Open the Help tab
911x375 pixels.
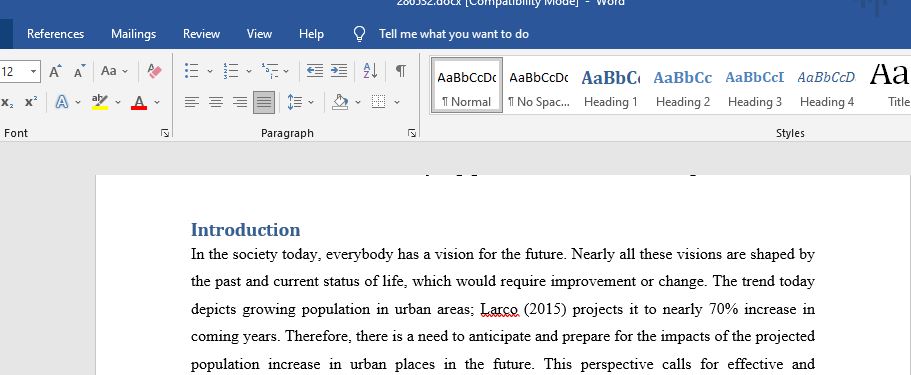click(311, 34)
